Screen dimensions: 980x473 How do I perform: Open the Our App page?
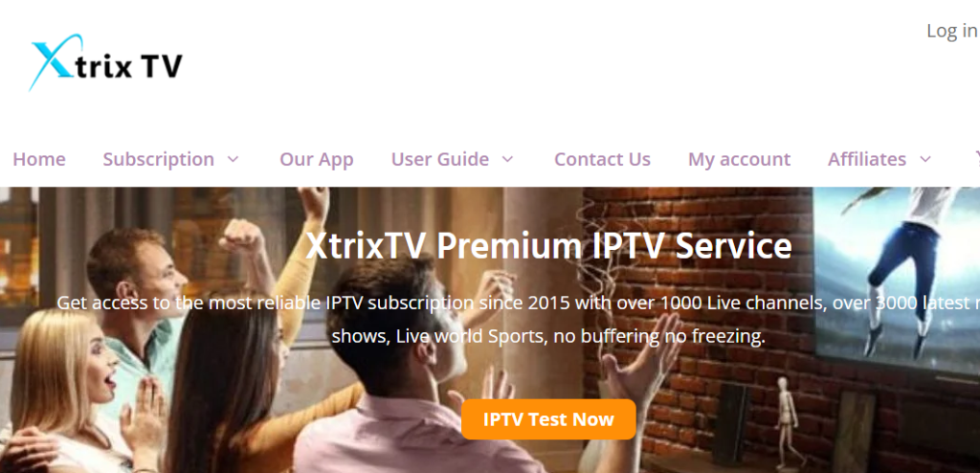316,160
